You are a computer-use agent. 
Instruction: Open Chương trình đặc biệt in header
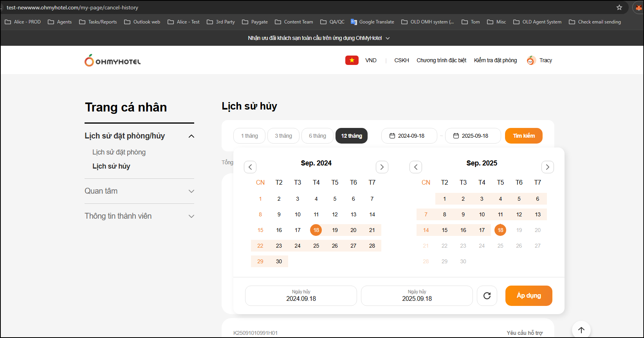441,60
